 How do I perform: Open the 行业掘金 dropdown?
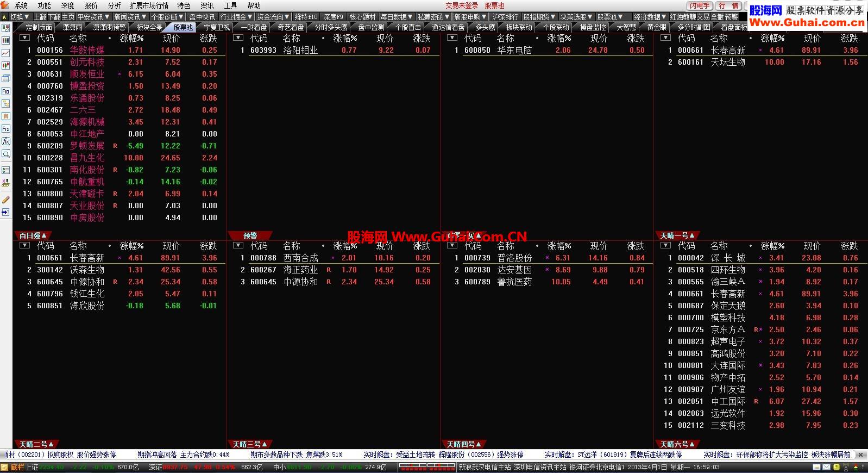pos(236,17)
